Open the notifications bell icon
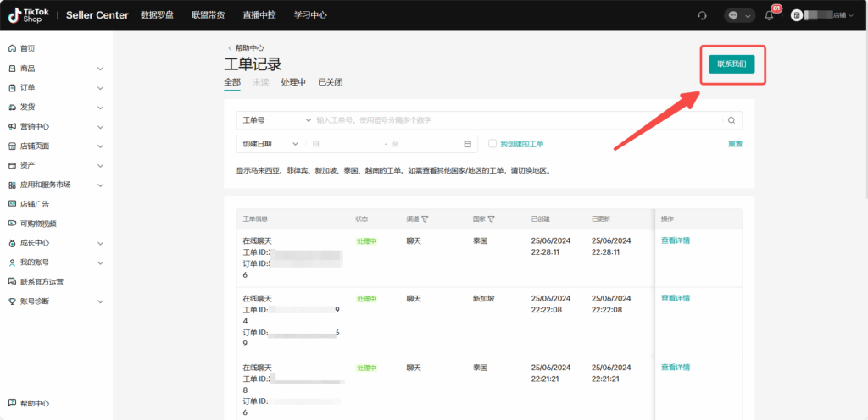 769,15
